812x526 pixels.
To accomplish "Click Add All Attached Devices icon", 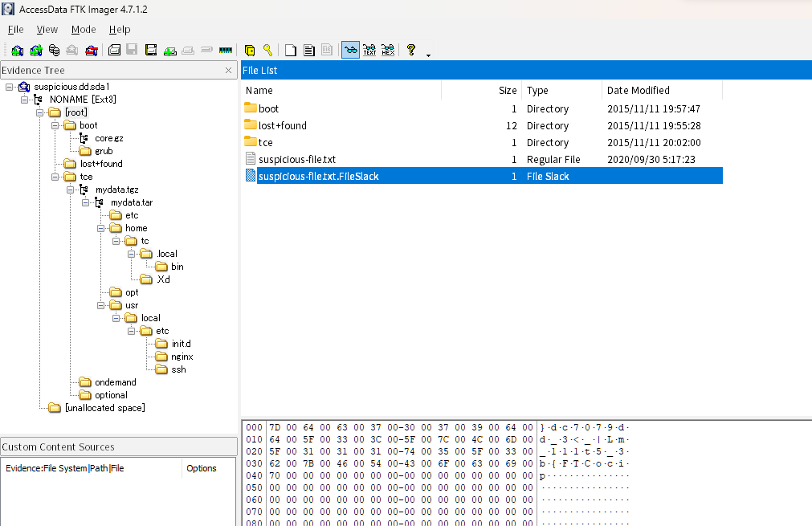I will (x=35, y=51).
